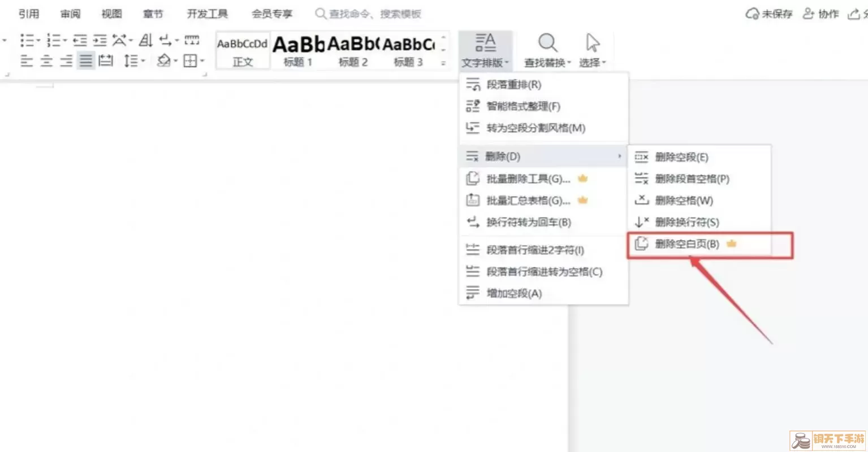Select 删除段首空格(P) in the submenu
Screen dimensions: 868x452
point(699,179)
